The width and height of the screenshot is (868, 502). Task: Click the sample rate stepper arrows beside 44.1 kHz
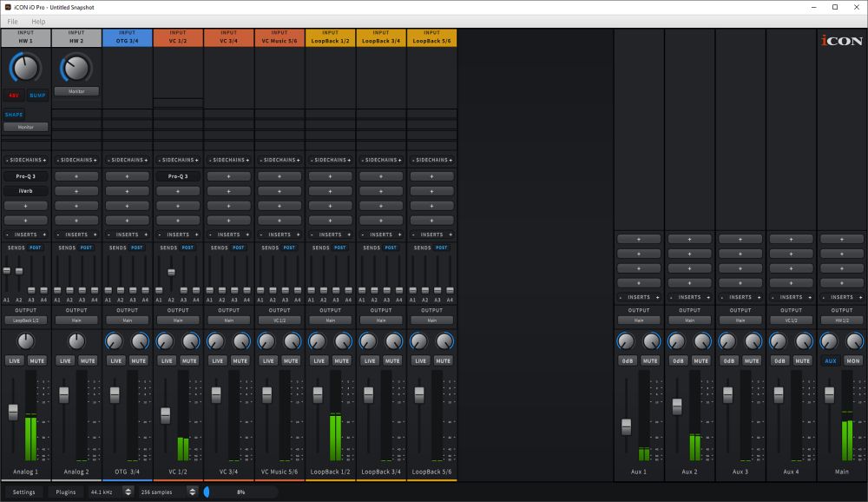[128, 492]
